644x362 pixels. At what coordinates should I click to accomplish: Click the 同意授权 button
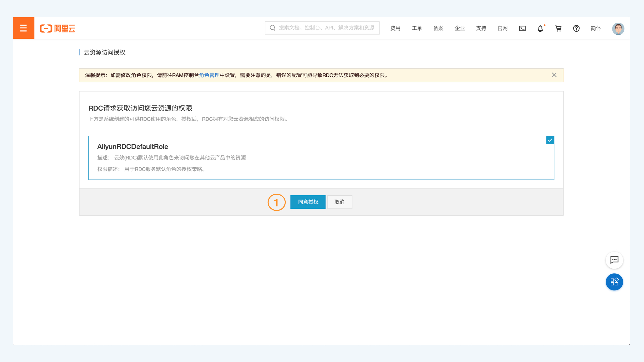(308, 202)
